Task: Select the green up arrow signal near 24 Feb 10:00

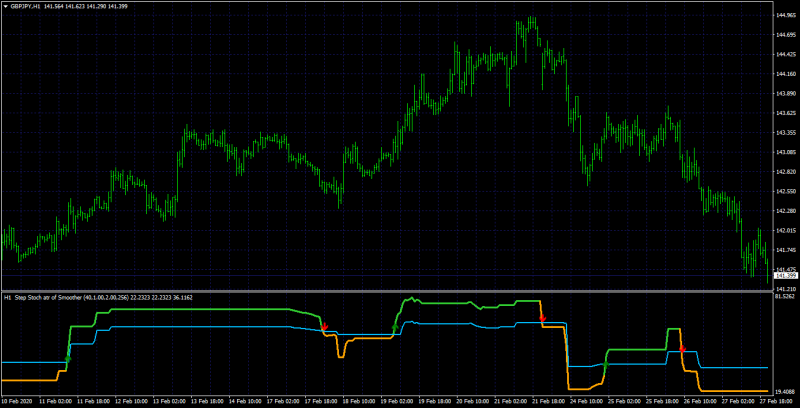Action: 606,364
